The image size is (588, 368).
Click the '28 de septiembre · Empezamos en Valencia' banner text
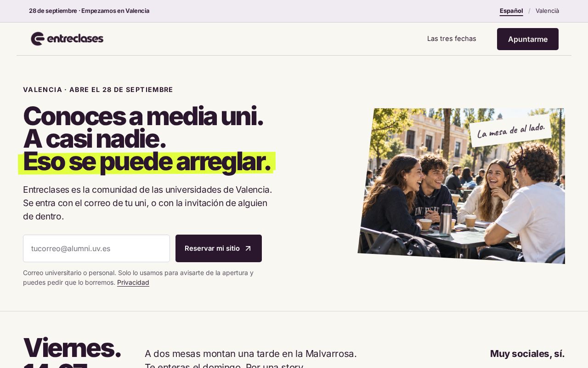[89, 11]
